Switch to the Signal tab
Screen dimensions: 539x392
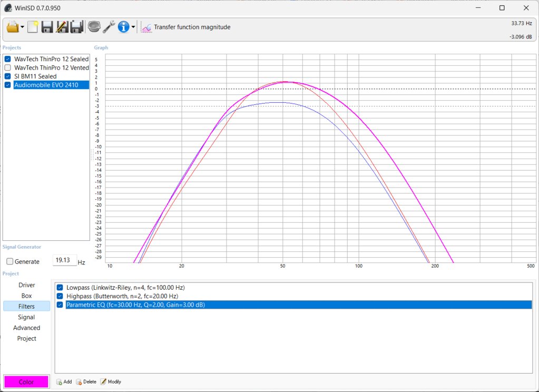(26, 317)
